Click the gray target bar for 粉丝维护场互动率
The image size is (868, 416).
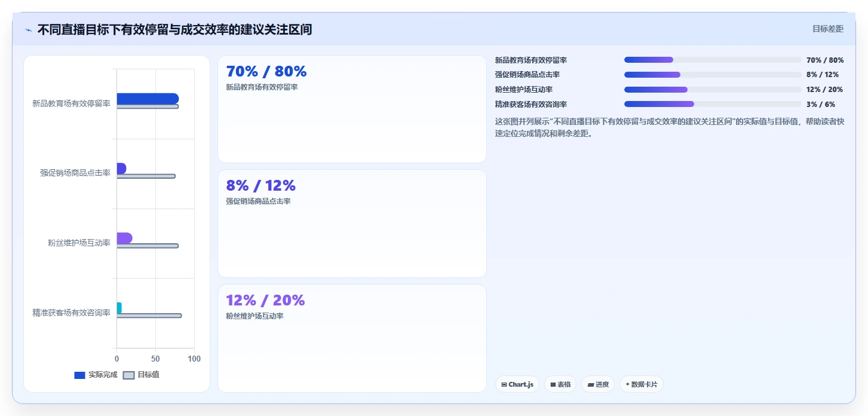coord(148,246)
